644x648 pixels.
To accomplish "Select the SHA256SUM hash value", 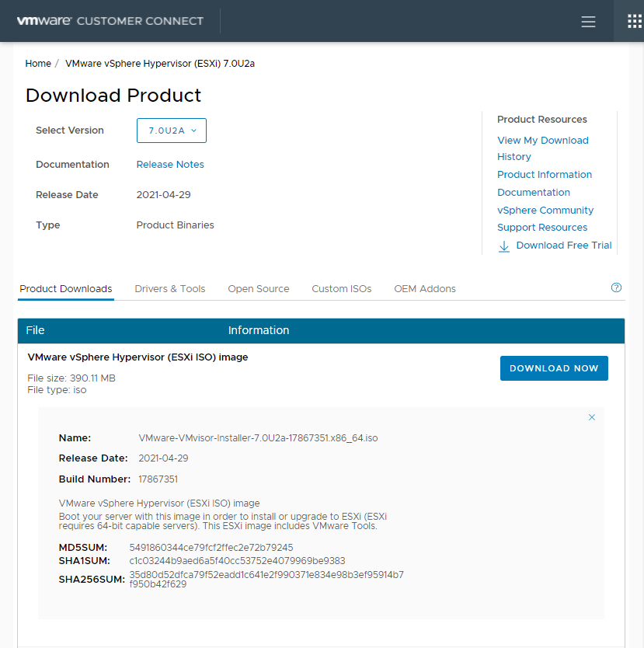I will point(266,580).
